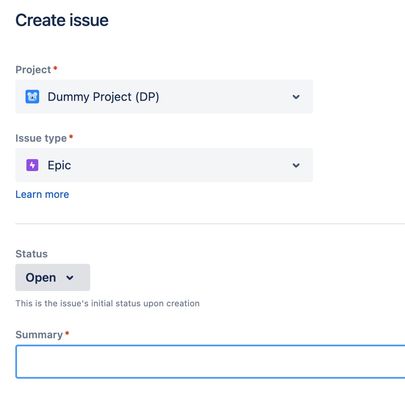Click the Create issue heading

[x=62, y=20]
